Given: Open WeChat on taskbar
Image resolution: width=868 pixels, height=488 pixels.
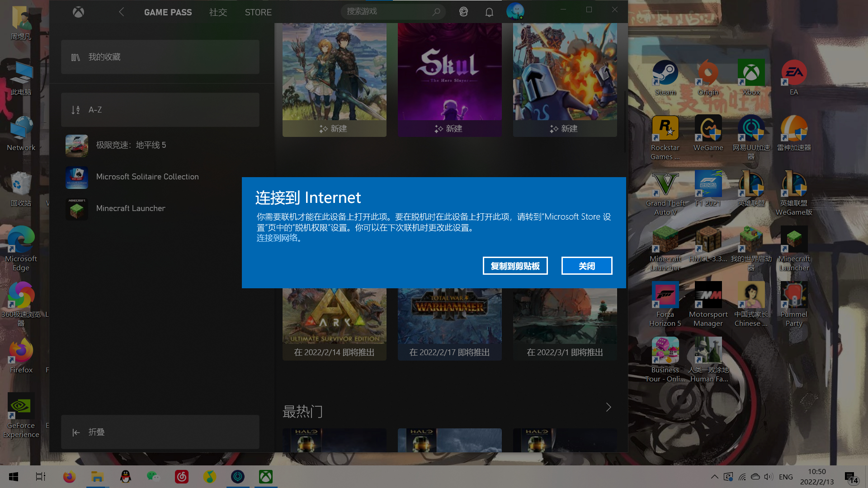Looking at the screenshot, I should coord(153,477).
